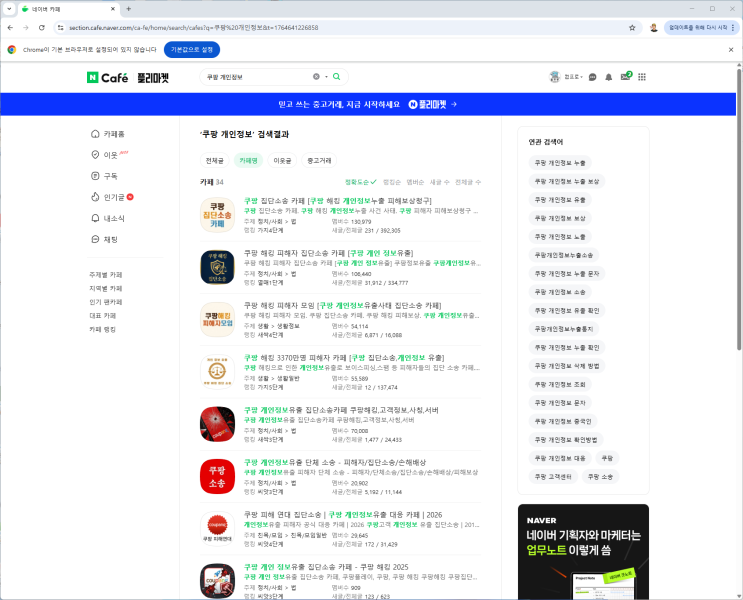Open 쿠팡 피해 연대 집단소송 result title

[x=343, y=515]
